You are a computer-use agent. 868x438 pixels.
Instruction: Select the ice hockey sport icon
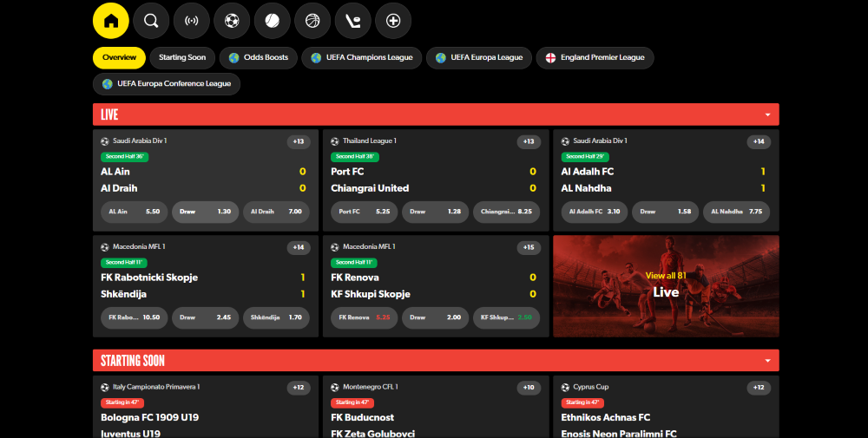tap(353, 21)
